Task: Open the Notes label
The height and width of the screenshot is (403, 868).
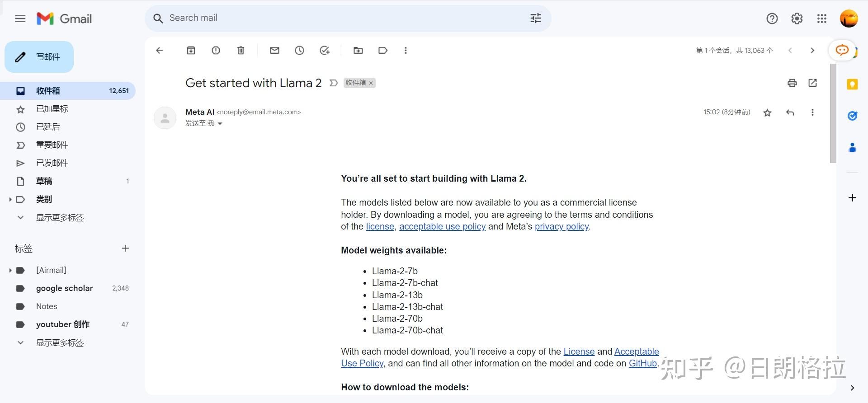Action: coord(68,306)
